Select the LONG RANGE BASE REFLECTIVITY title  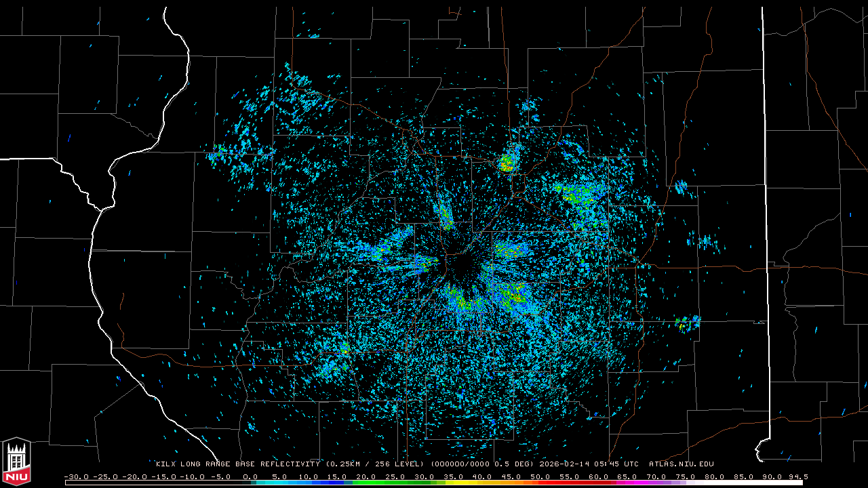(x=252, y=464)
